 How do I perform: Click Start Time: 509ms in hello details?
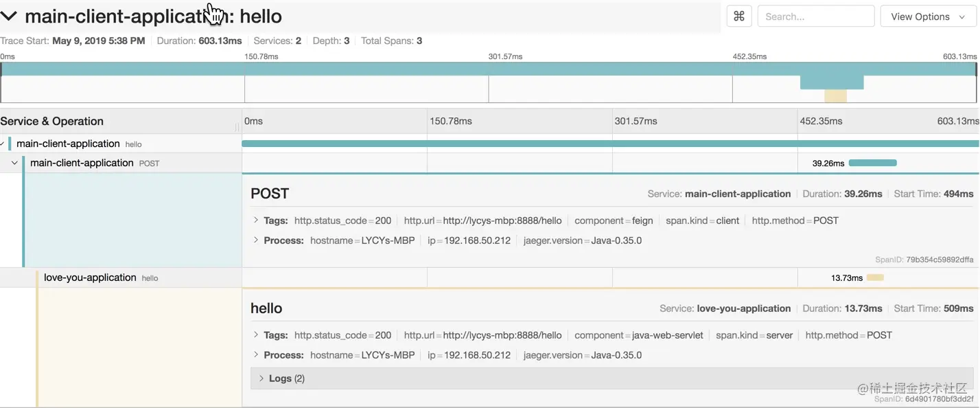point(933,308)
